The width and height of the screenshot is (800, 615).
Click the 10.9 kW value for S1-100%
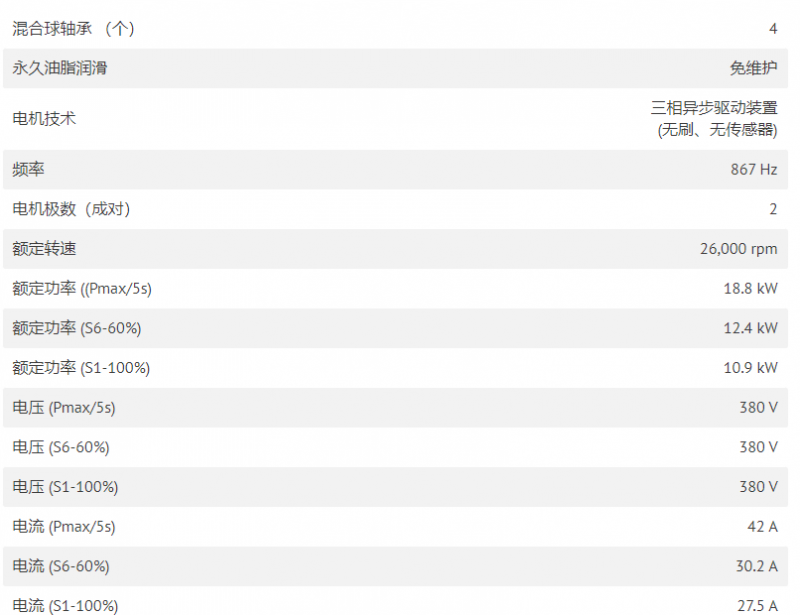750,367
